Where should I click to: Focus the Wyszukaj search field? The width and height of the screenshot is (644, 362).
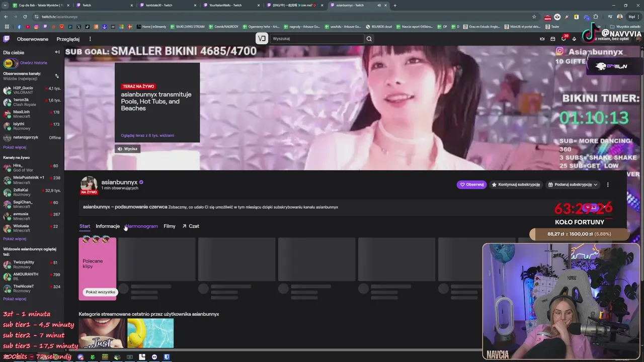click(x=317, y=39)
